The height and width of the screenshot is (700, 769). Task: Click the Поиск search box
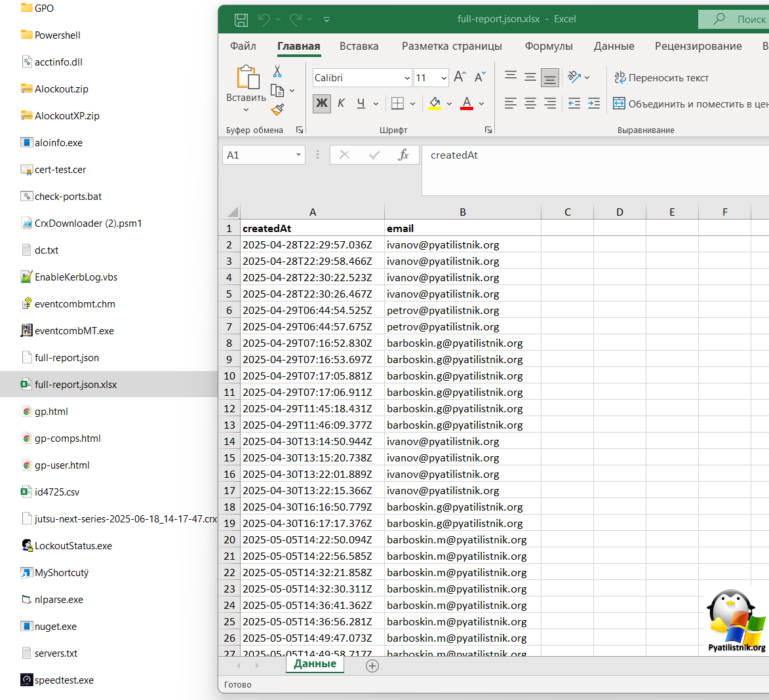pos(734,19)
